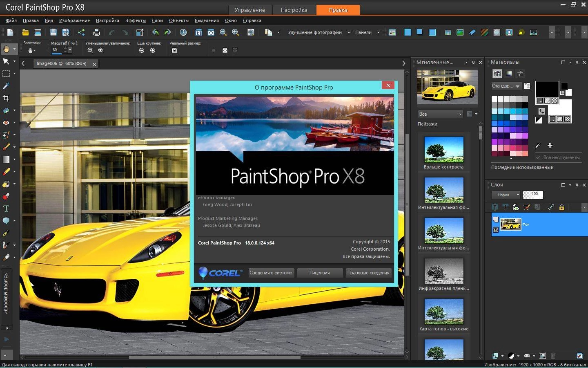The height and width of the screenshot is (368, 588).
Task: Open the zoom percent dropdown arrow
Action: click(70, 50)
